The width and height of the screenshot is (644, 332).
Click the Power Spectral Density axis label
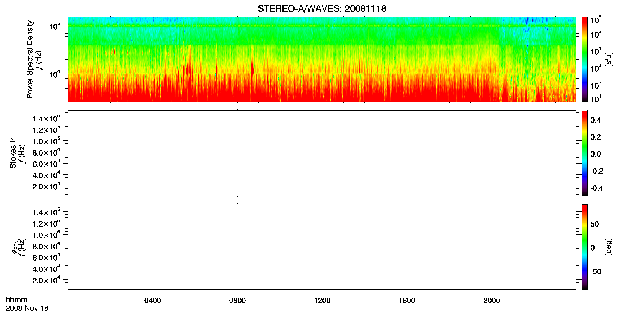point(30,59)
